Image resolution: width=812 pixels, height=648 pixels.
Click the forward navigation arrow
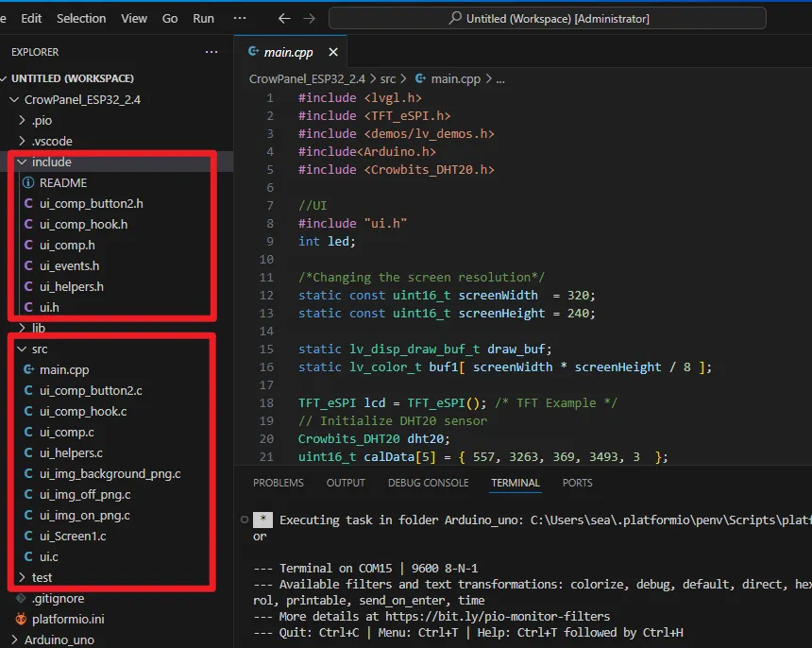click(311, 19)
